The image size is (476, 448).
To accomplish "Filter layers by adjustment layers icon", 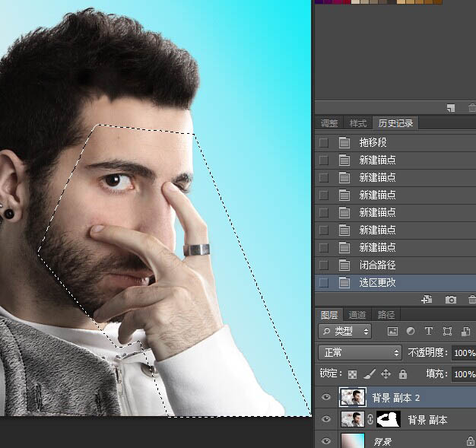I will (x=411, y=331).
